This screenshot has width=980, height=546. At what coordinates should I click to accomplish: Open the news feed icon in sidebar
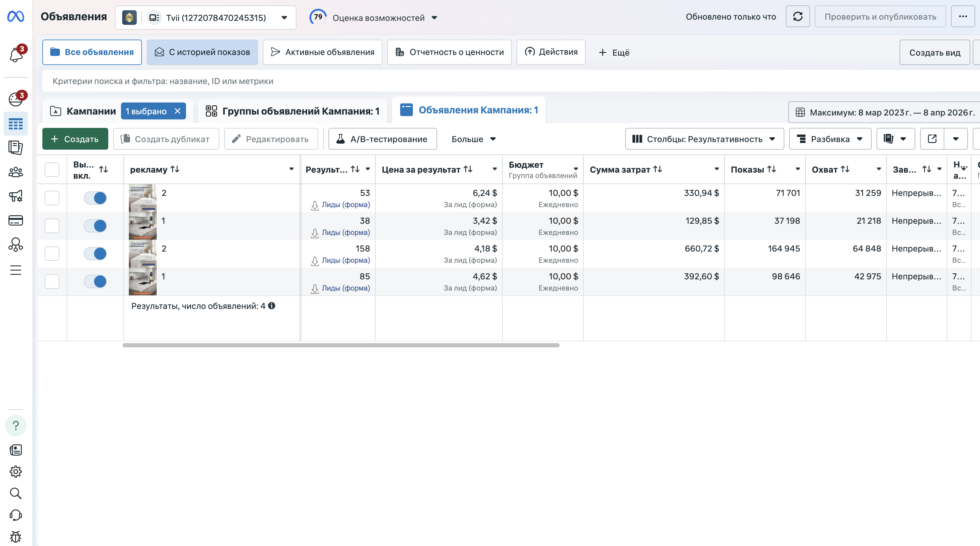click(16, 450)
